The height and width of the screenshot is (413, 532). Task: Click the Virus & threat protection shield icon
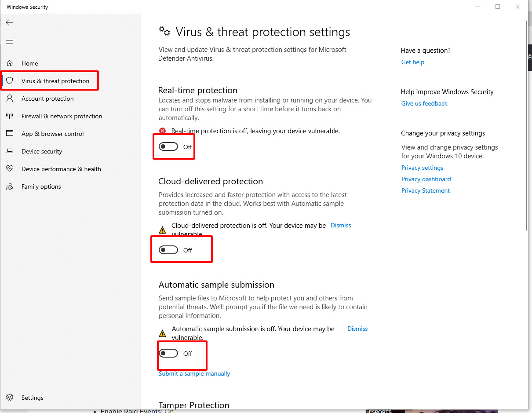(10, 81)
